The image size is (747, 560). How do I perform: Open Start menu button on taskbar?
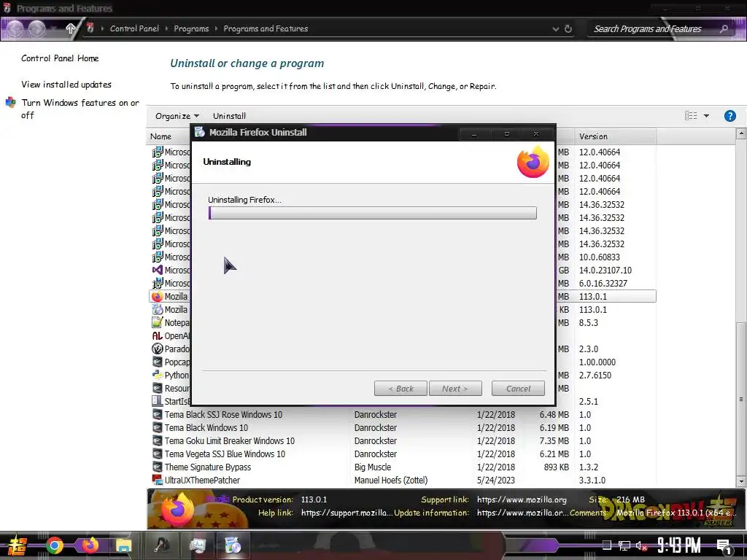[16, 545]
